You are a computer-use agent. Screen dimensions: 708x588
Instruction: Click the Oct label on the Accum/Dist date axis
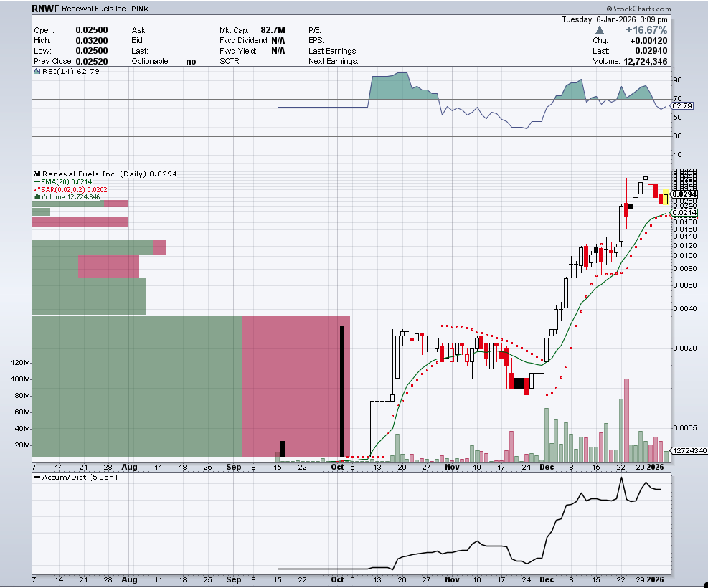pyautogui.click(x=338, y=580)
